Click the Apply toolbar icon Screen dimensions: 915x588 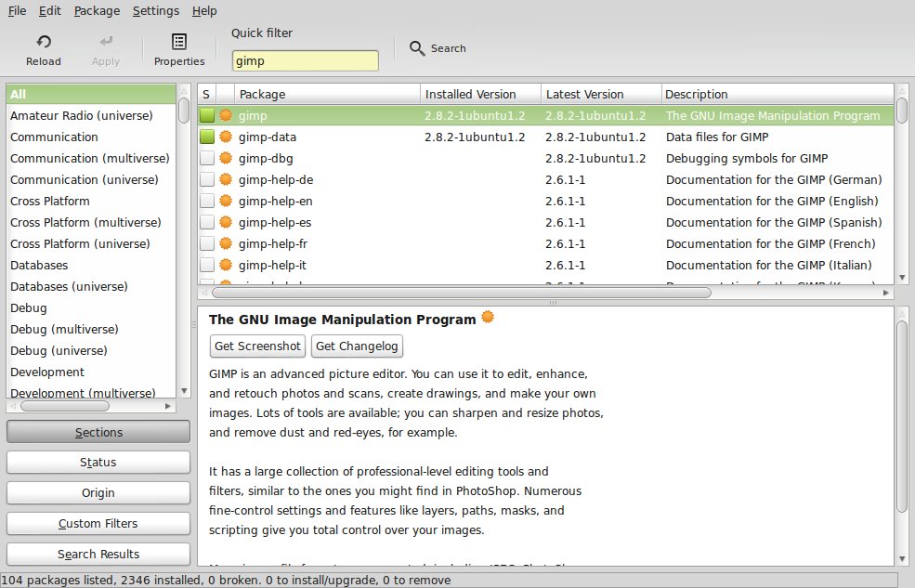tap(106, 42)
